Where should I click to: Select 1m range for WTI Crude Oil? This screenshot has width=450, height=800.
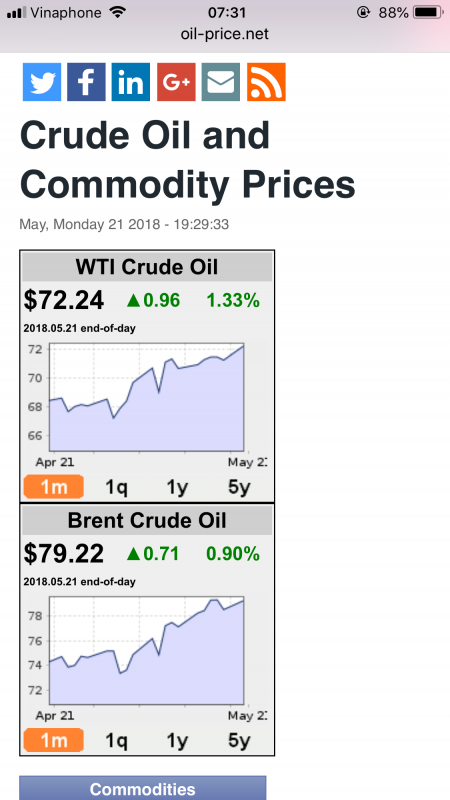coord(53,487)
